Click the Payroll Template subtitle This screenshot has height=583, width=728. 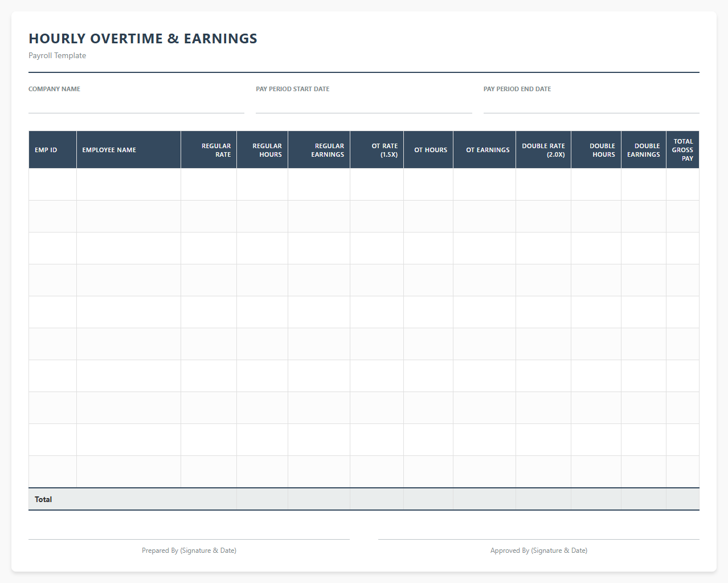[x=58, y=55]
